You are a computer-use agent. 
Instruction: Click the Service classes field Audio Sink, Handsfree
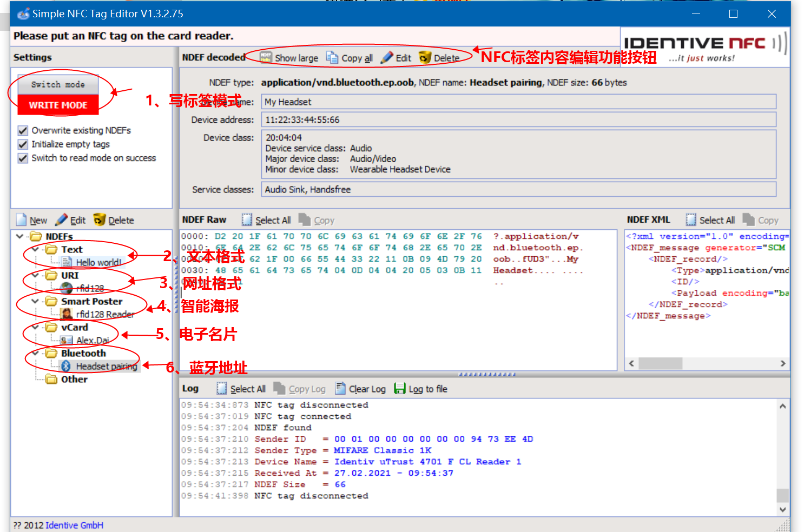[x=519, y=189]
